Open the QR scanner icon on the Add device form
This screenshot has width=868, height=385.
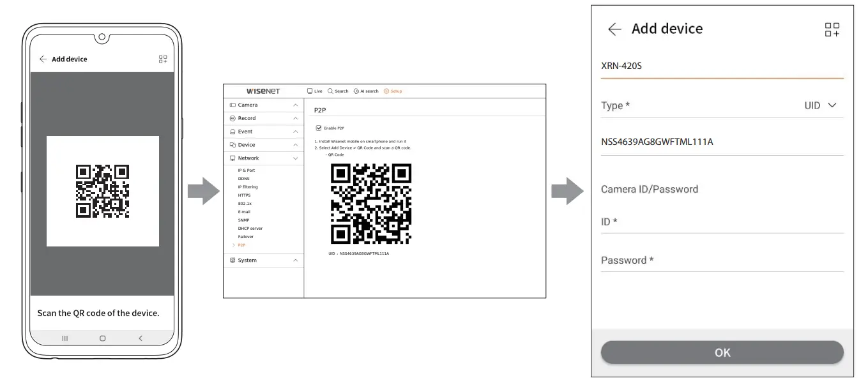(x=832, y=29)
